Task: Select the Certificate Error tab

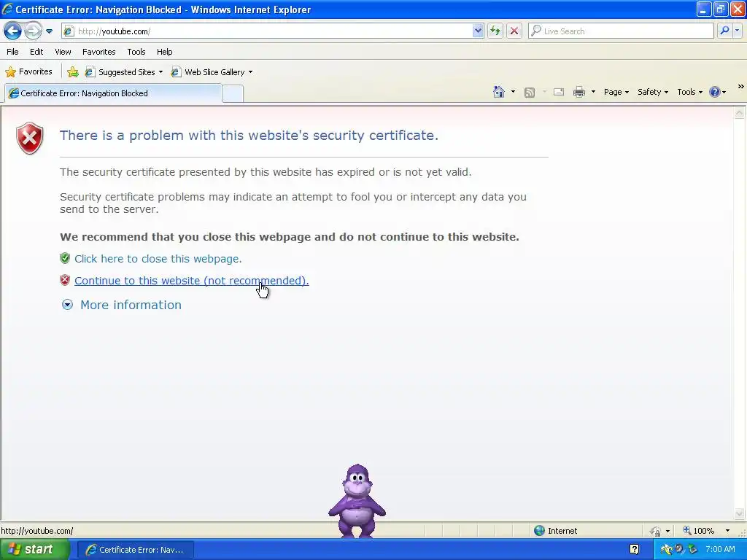Action: 113,93
